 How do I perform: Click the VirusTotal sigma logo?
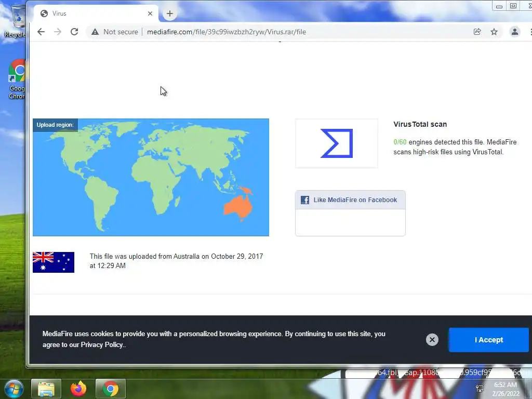tap(337, 143)
